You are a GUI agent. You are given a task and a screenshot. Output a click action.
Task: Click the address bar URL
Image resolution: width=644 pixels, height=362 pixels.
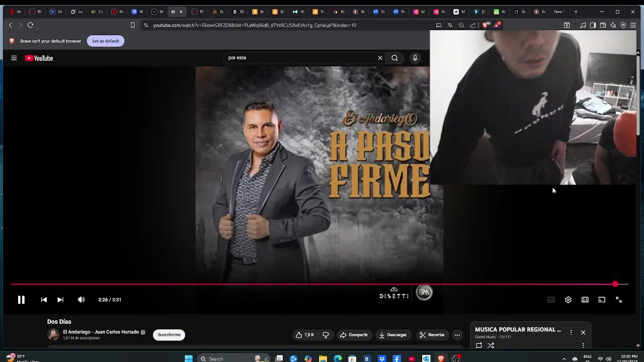(x=254, y=25)
